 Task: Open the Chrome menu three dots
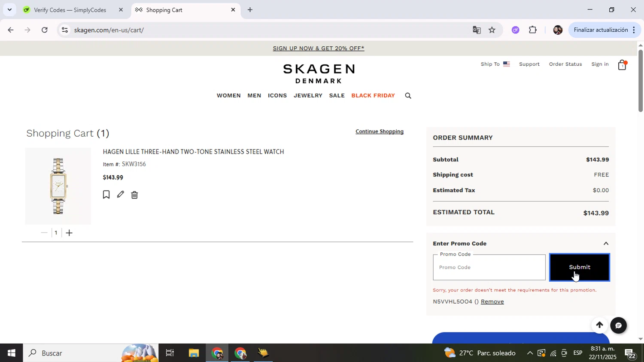(x=634, y=30)
